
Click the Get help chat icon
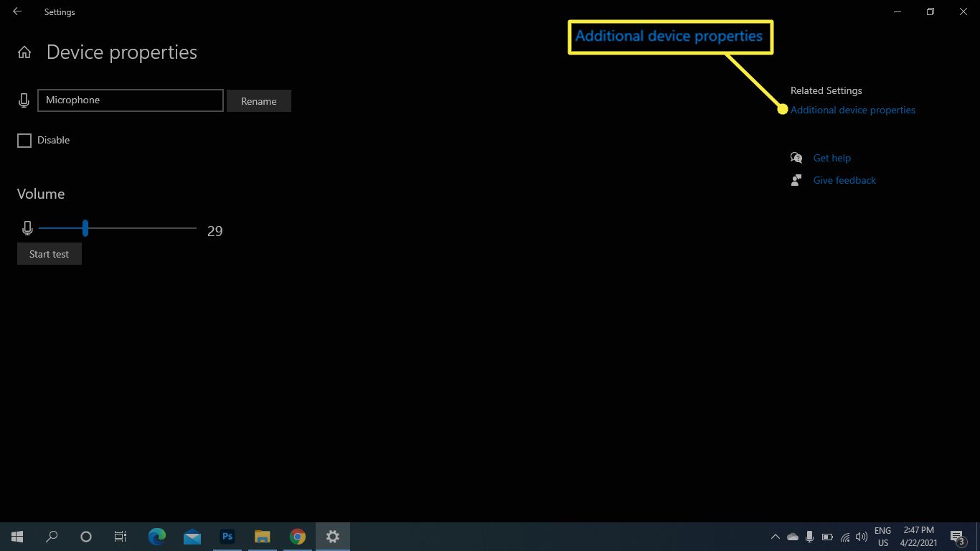pos(796,158)
